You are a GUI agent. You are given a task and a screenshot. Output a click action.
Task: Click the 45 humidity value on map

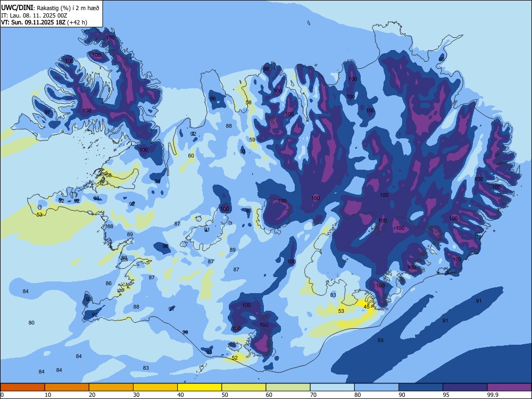(367, 307)
